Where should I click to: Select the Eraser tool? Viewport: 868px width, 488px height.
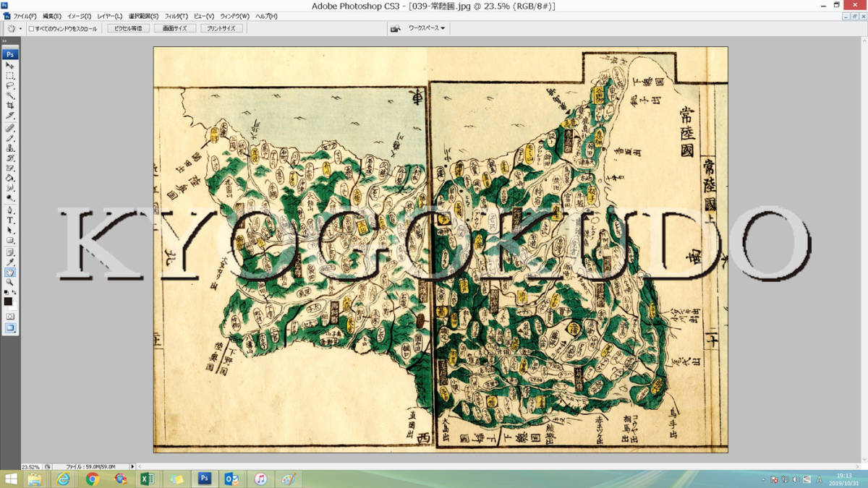(x=10, y=168)
